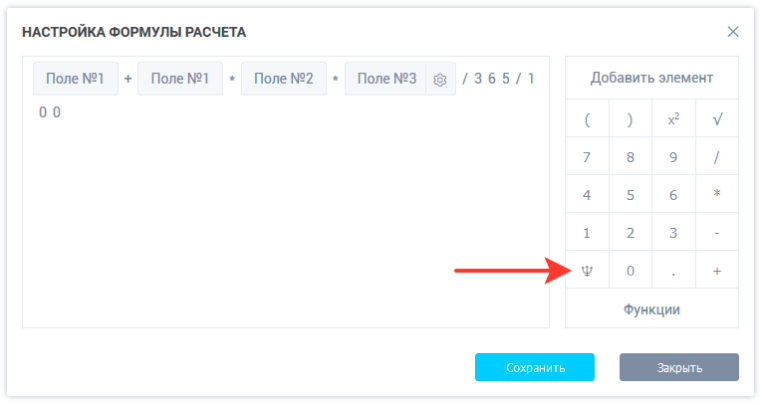
Task: Insert square root operator
Action: click(x=717, y=119)
